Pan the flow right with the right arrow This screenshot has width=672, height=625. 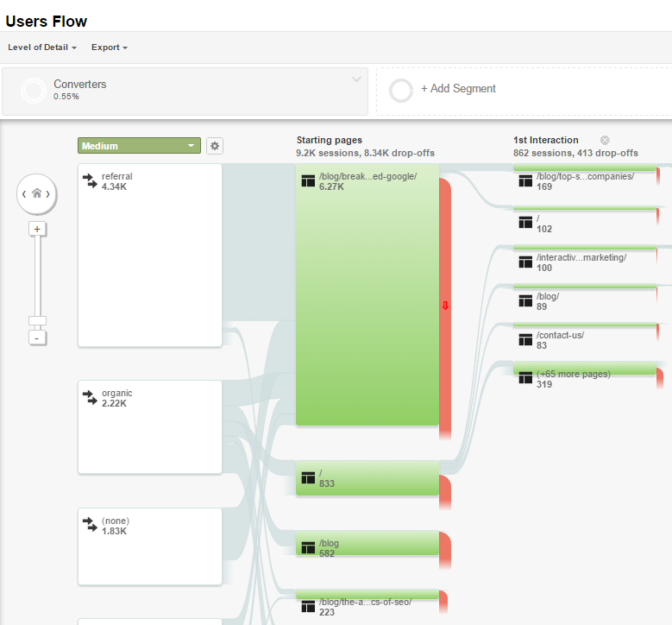(x=49, y=194)
